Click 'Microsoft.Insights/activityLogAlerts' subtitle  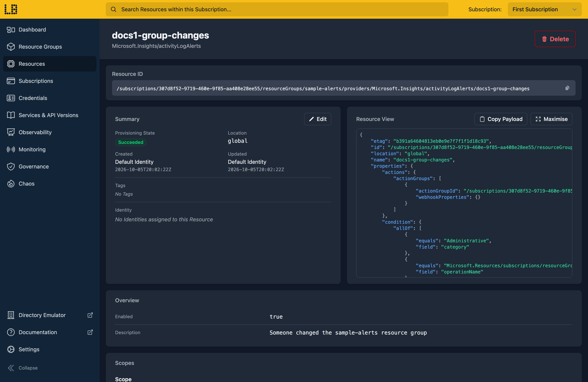[x=156, y=46]
